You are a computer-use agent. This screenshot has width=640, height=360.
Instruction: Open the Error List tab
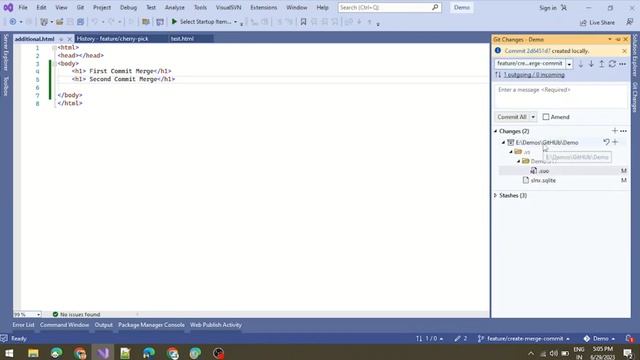23,325
